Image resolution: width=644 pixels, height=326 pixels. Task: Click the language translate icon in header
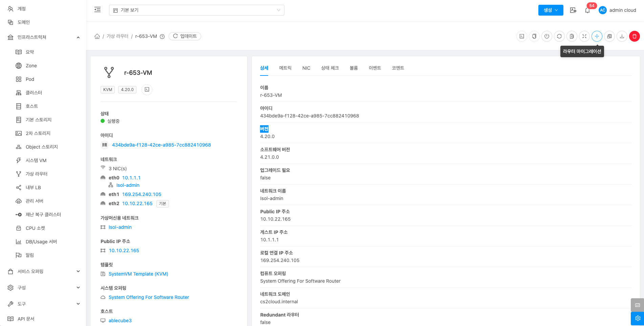tap(573, 10)
